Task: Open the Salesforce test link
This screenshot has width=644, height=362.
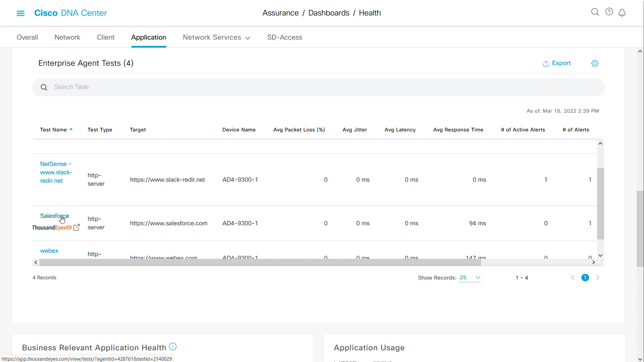Action: click(x=54, y=216)
